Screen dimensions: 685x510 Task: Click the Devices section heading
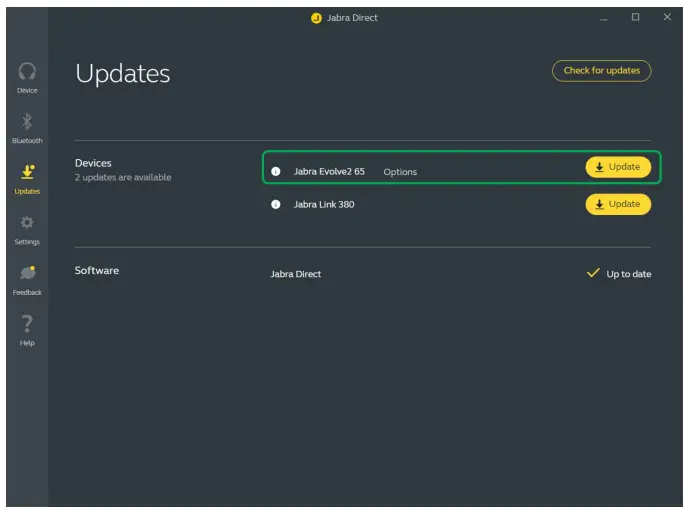point(93,163)
